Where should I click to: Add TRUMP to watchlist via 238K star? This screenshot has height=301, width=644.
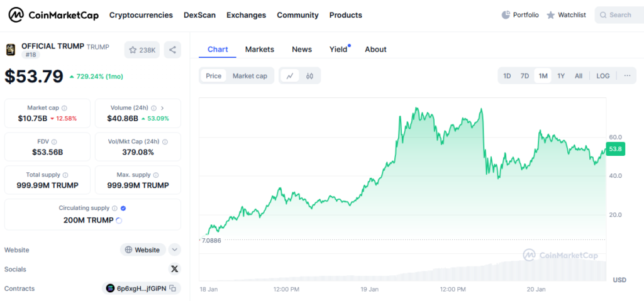click(x=142, y=50)
